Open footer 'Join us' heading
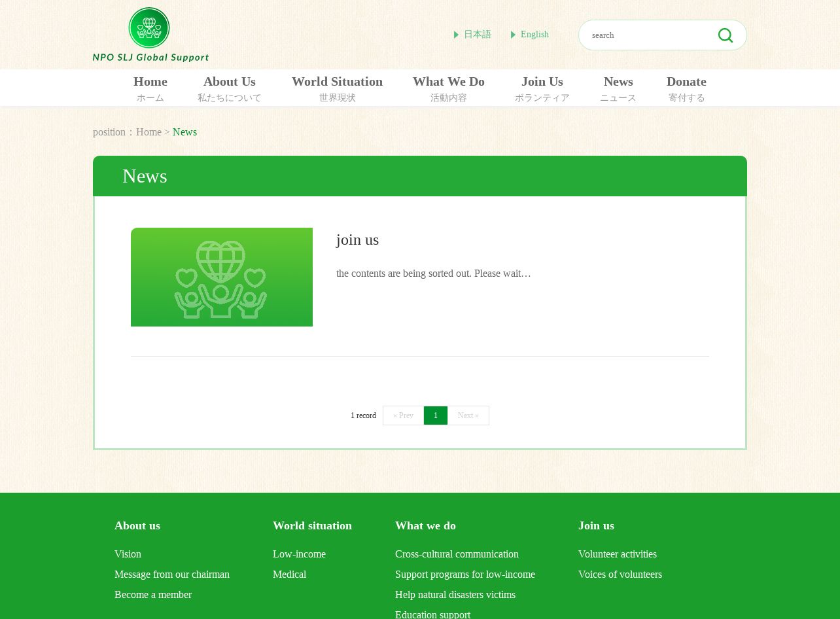The width and height of the screenshot is (840, 619). tap(596, 525)
